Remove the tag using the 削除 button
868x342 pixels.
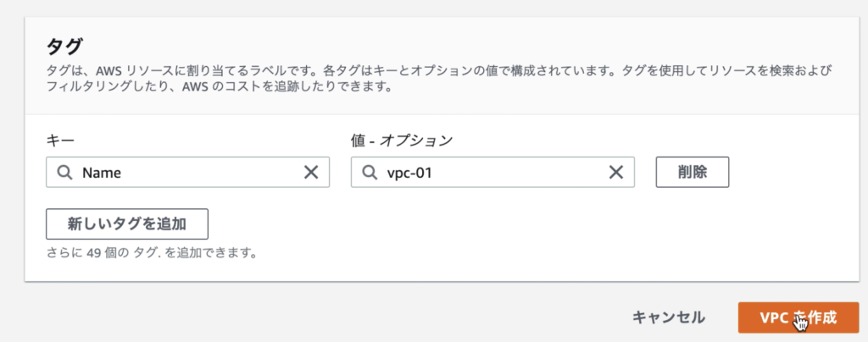[693, 173]
